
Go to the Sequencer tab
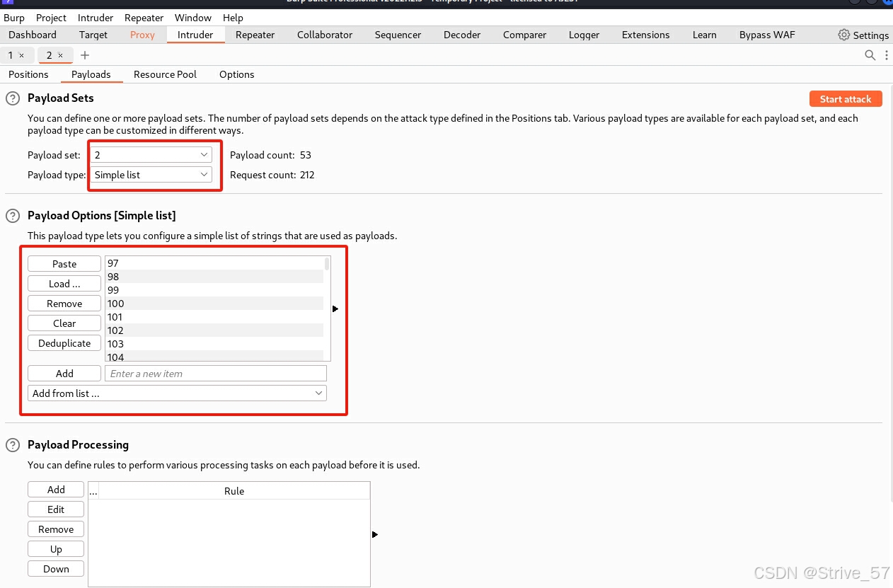[398, 35]
